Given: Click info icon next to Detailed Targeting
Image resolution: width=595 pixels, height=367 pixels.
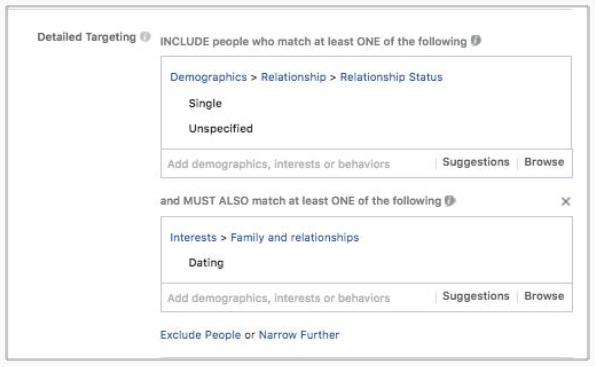Looking at the screenshot, I should coord(145,37).
